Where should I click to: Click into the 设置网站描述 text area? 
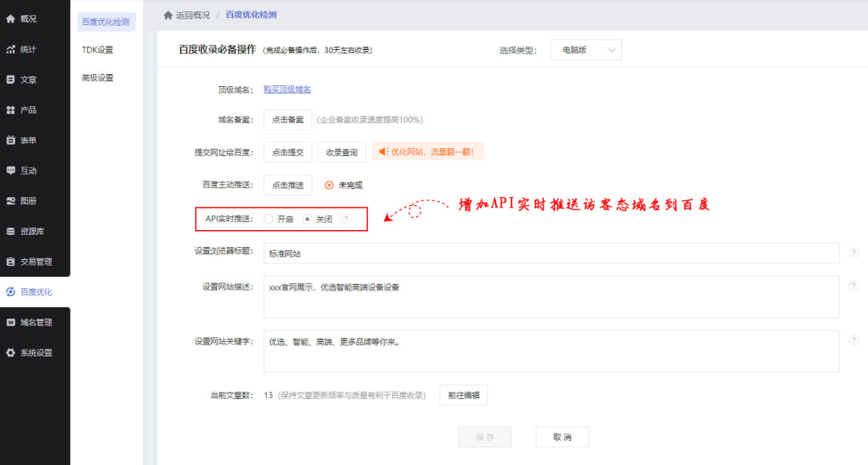(551, 297)
